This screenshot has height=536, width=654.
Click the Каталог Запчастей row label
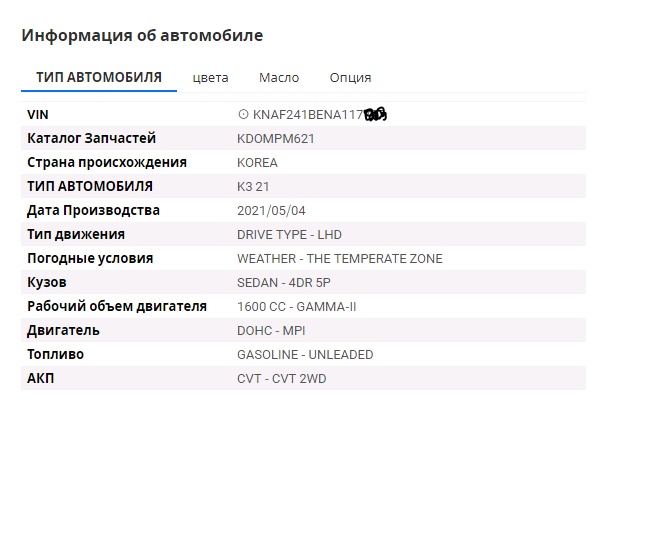click(x=91, y=138)
